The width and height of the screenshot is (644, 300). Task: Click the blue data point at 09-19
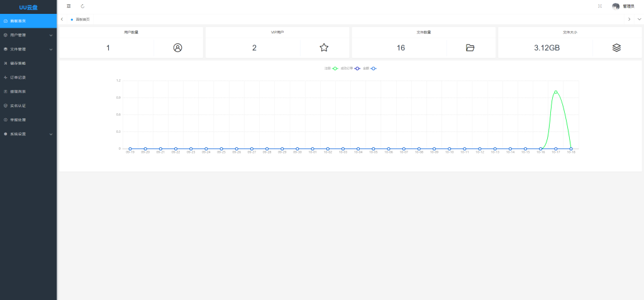pos(130,149)
